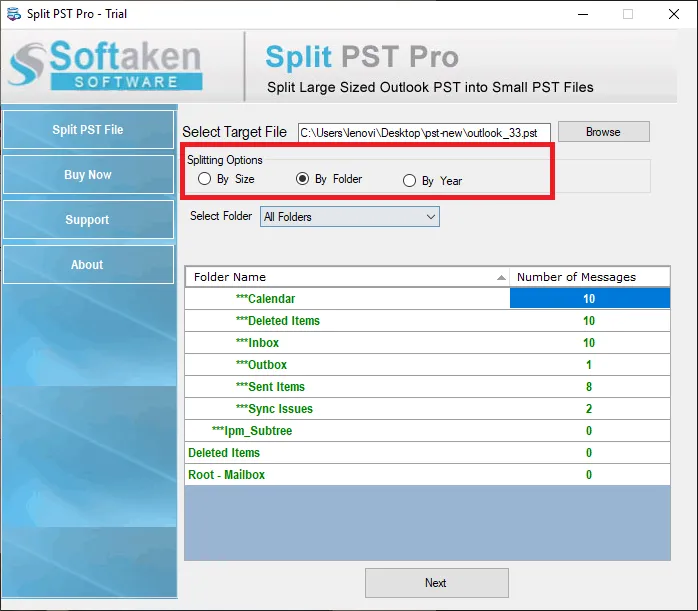Browse for a target PST file

(x=603, y=132)
